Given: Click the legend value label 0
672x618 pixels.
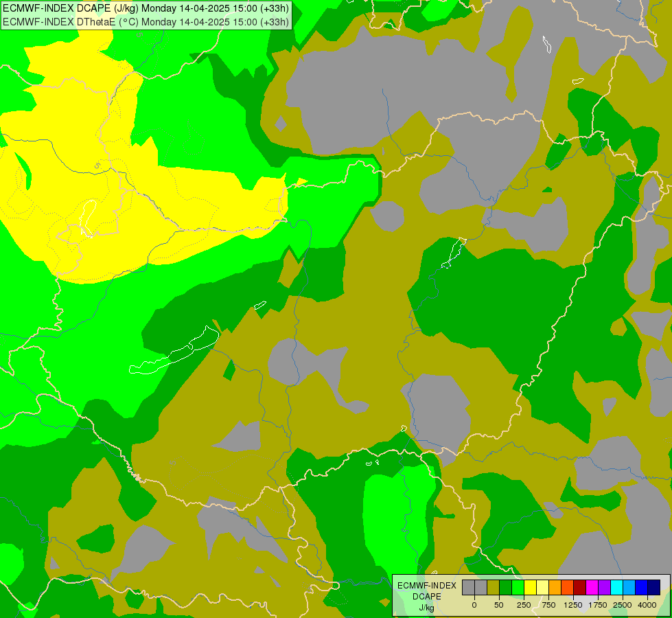Looking at the screenshot, I should 474,605.
